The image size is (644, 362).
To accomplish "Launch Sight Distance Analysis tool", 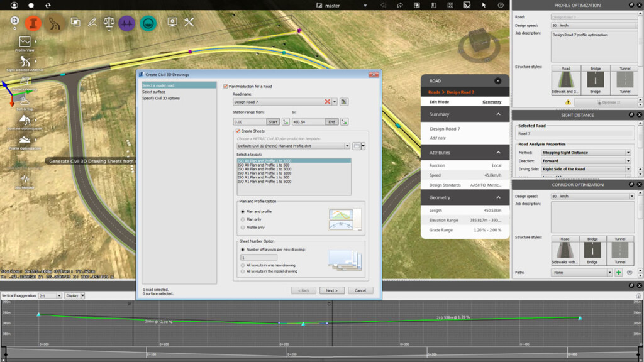I will click(25, 63).
